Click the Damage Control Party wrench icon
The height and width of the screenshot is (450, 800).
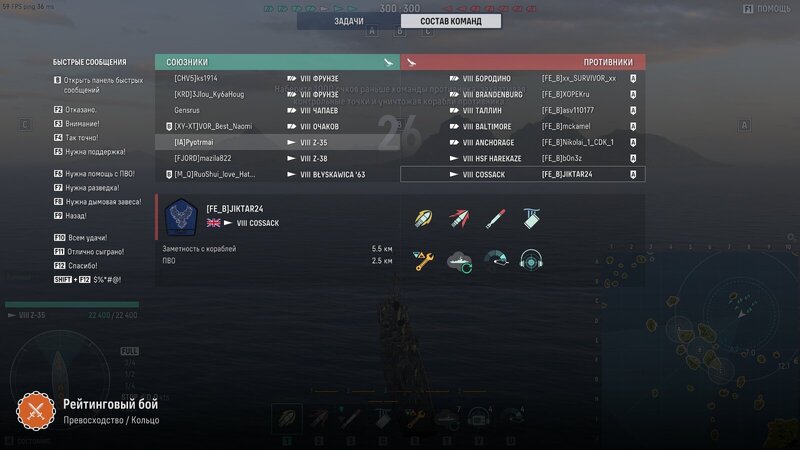point(423,261)
